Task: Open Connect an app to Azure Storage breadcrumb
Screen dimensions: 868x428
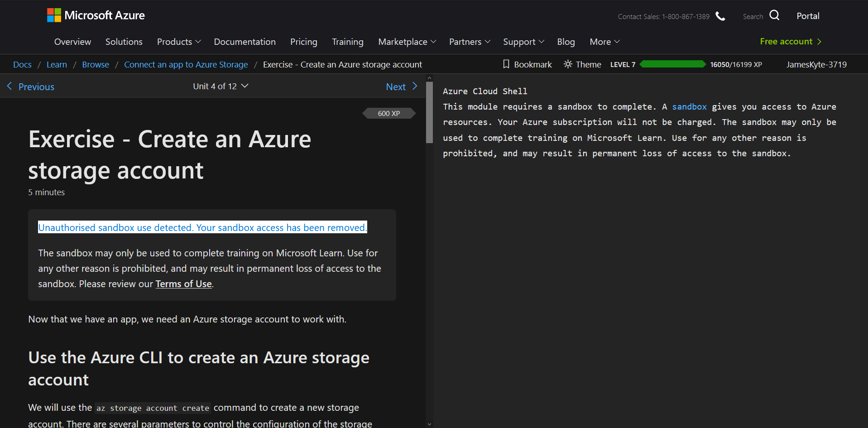Action: point(186,64)
